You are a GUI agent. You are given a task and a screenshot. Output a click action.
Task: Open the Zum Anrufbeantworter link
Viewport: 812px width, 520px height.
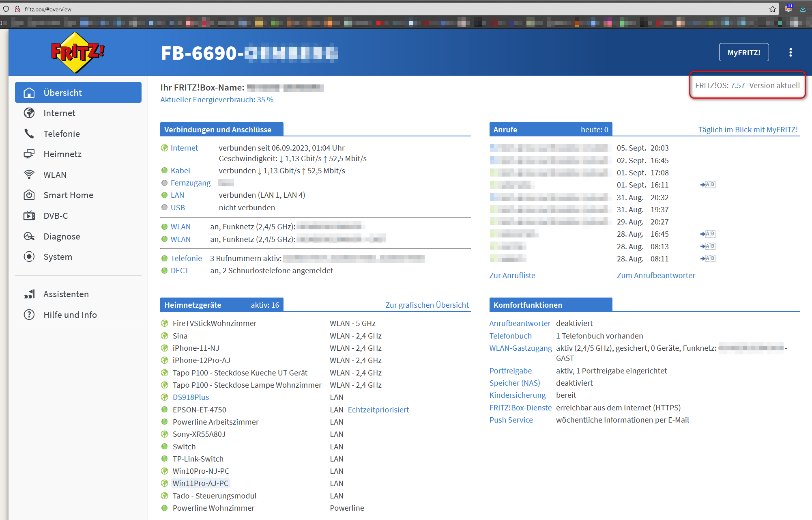point(655,275)
